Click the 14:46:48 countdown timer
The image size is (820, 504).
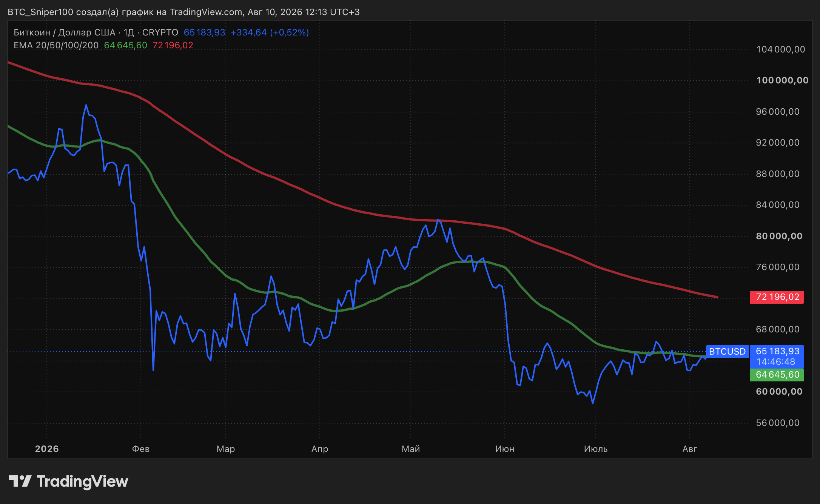coord(776,362)
